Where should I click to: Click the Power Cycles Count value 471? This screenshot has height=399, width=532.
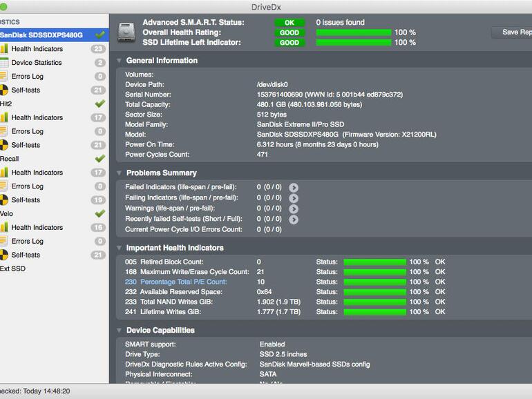(263, 155)
